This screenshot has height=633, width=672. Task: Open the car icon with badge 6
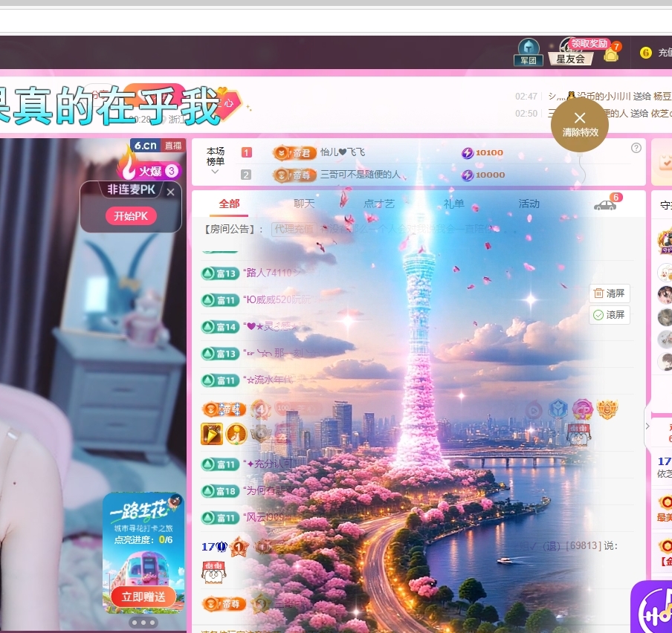[605, 205]
